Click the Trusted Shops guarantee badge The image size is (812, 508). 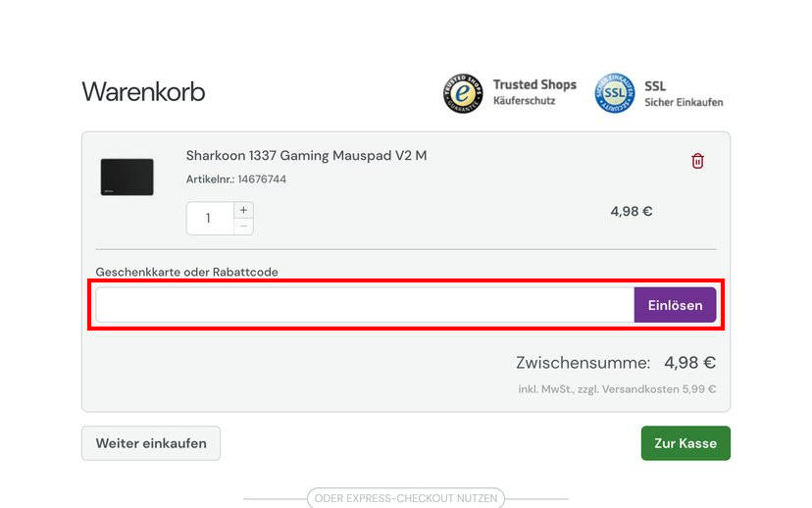point(463,93)
